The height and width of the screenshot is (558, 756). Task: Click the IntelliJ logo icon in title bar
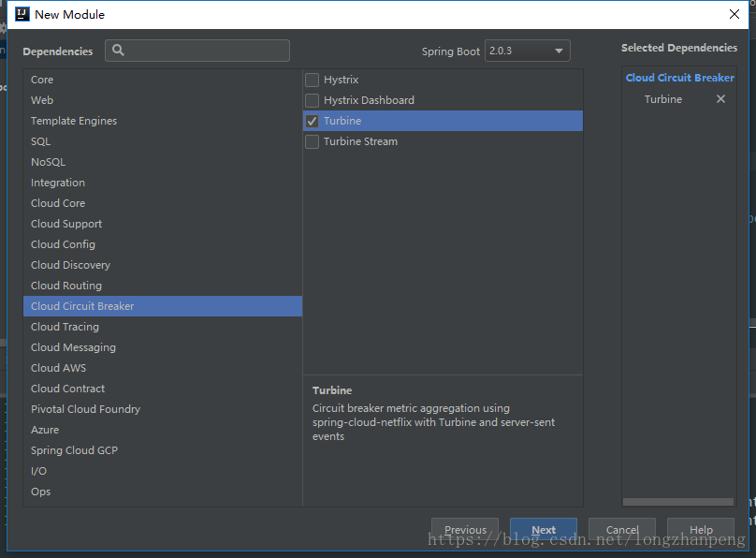click(x=22, y=14)
